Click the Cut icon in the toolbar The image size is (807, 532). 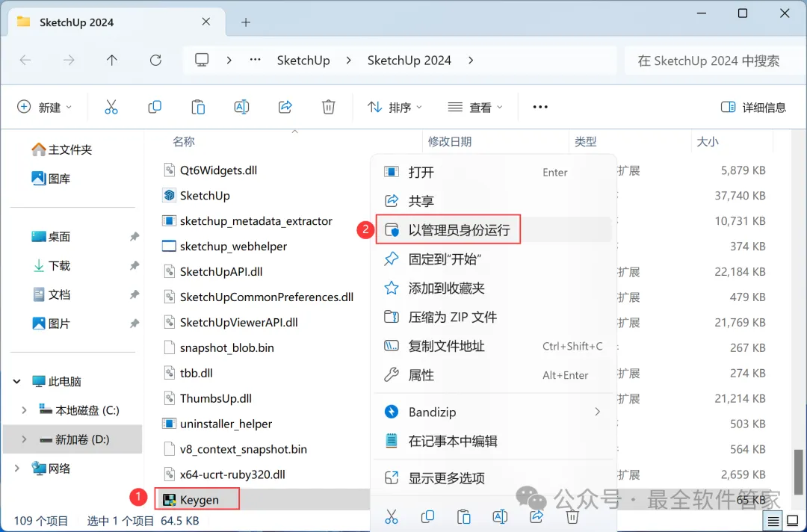pos(111,107)
